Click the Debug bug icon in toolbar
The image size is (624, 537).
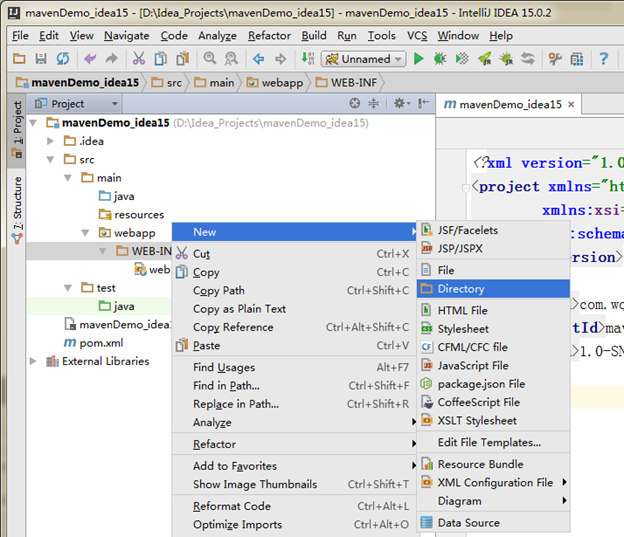(440, 59)
